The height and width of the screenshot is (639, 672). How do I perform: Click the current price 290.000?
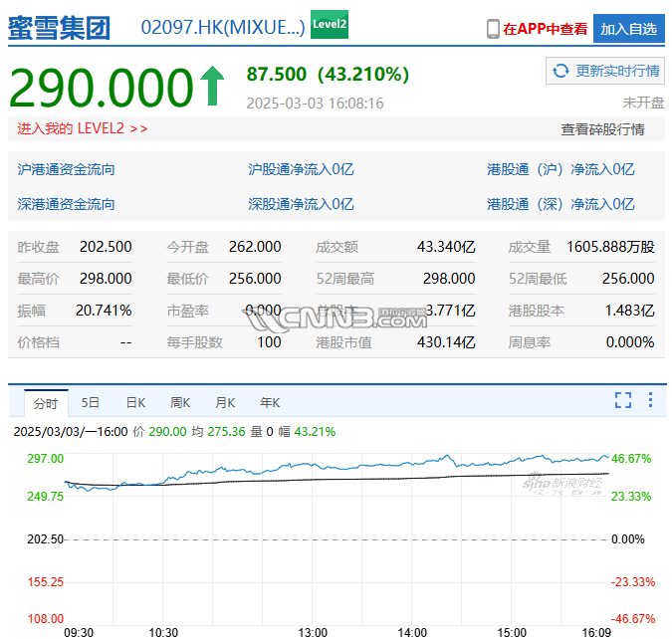click(x=102, y=87)
